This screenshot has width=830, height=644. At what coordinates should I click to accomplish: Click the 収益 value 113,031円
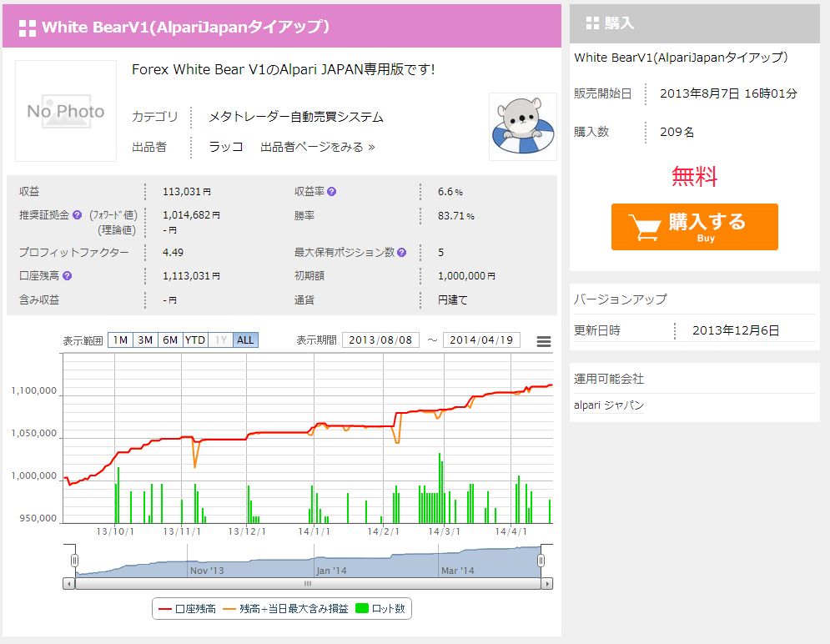pyautogui.click(x=187, y=192)
